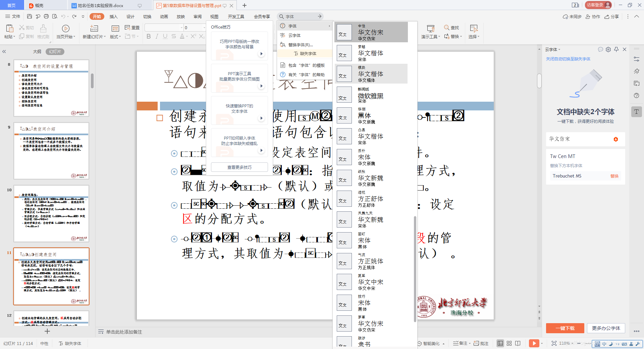
Task: Open the Print Preview icon
Action: click(55, 16)
